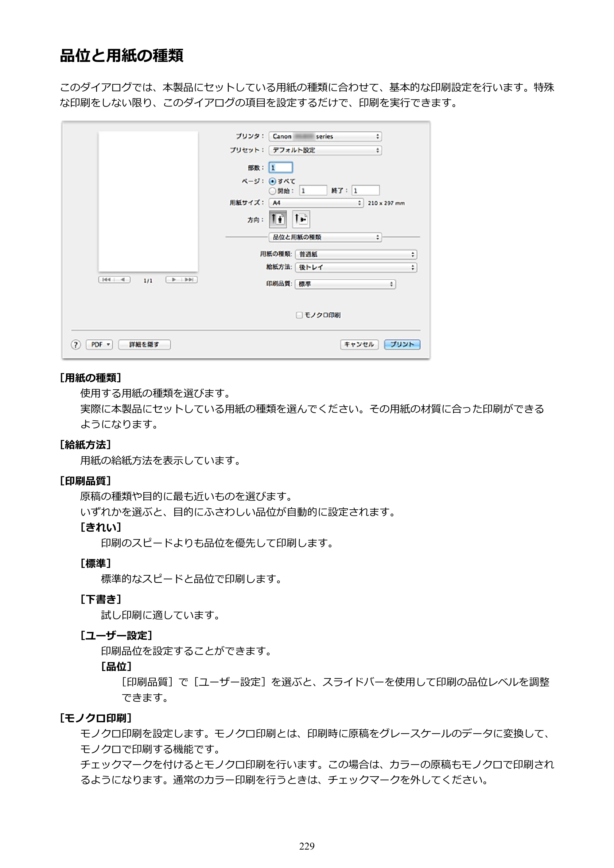Open the 印刷品質 標準 dropdown

[345, 284]
